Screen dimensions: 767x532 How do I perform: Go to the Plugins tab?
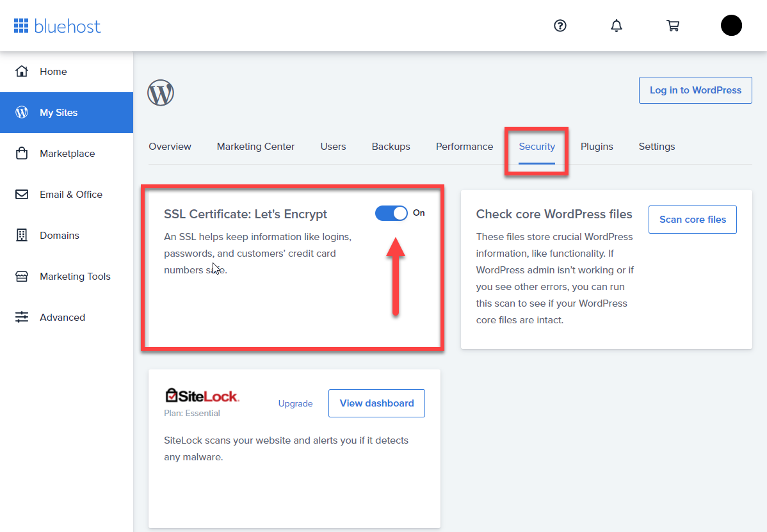[597, 147]
